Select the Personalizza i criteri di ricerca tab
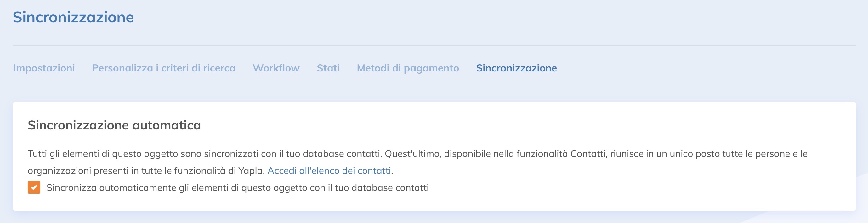The image size is (868, 223). coord(163,68)
